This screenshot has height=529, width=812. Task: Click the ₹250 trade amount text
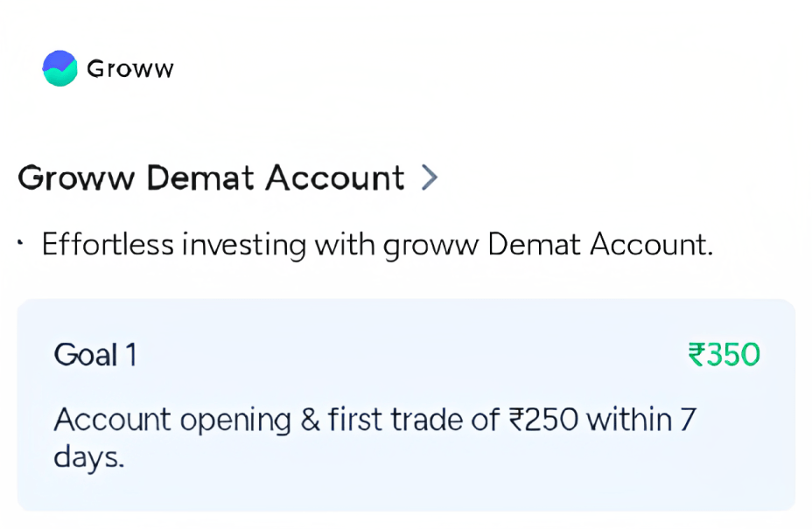click(x=543, y=421)
